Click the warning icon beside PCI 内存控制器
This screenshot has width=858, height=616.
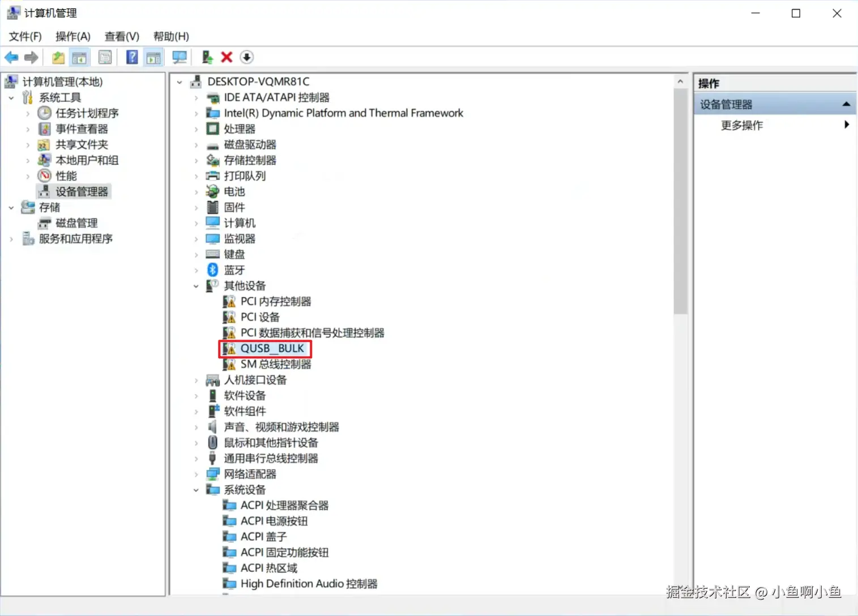229,302
